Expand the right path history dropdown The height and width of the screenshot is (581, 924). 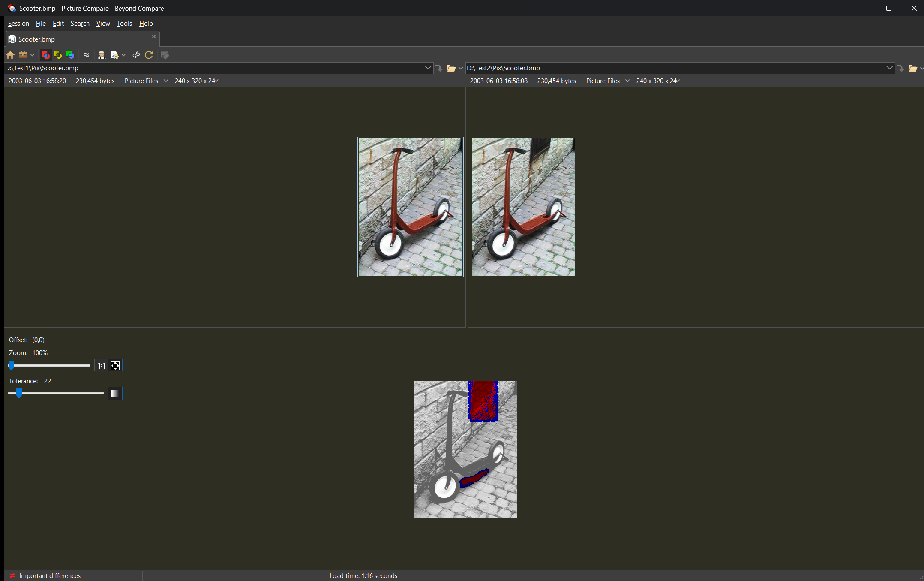click(889, 68)
